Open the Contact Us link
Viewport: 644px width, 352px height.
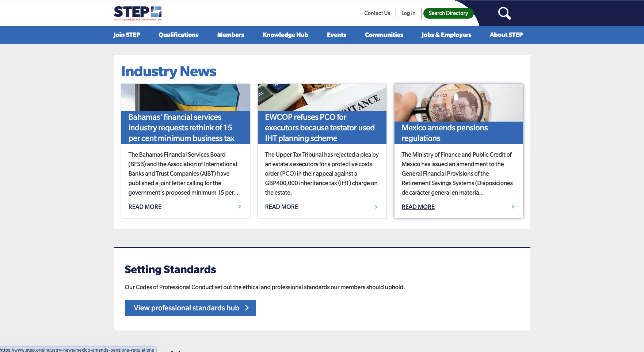377,13
